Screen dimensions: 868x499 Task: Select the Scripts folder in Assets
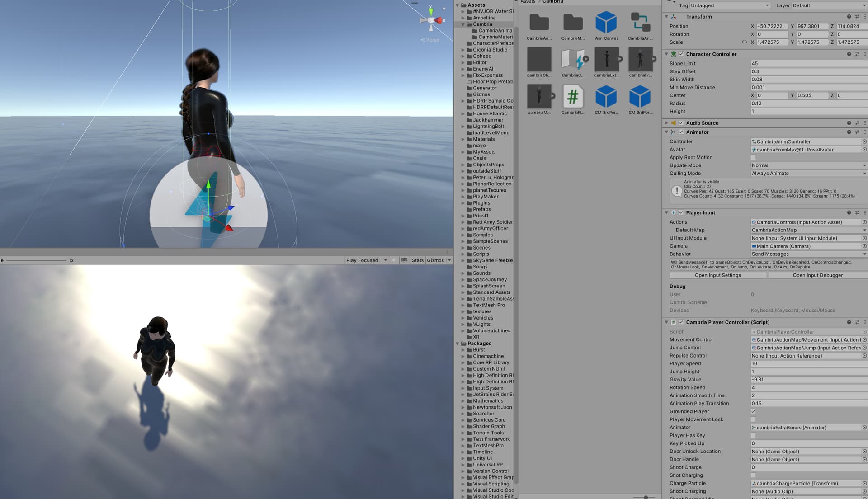[481, 254]
